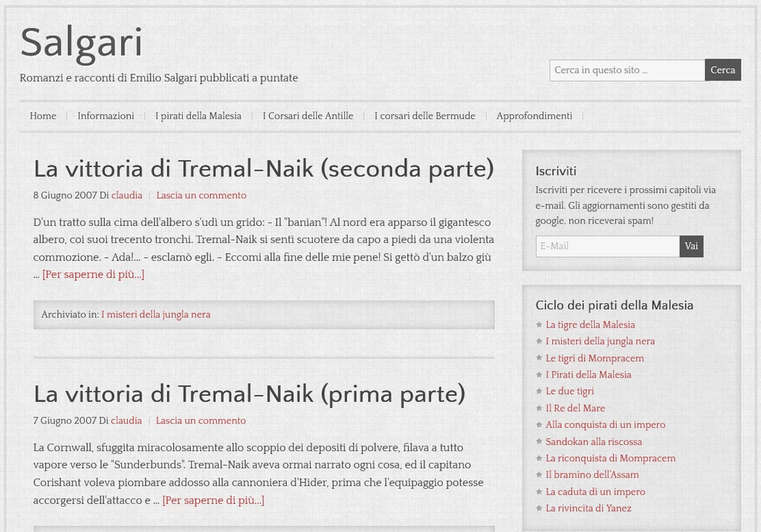Click the date '7 Giugno 2007'
The image size is (761, 532).
click(x=65, y=421)
